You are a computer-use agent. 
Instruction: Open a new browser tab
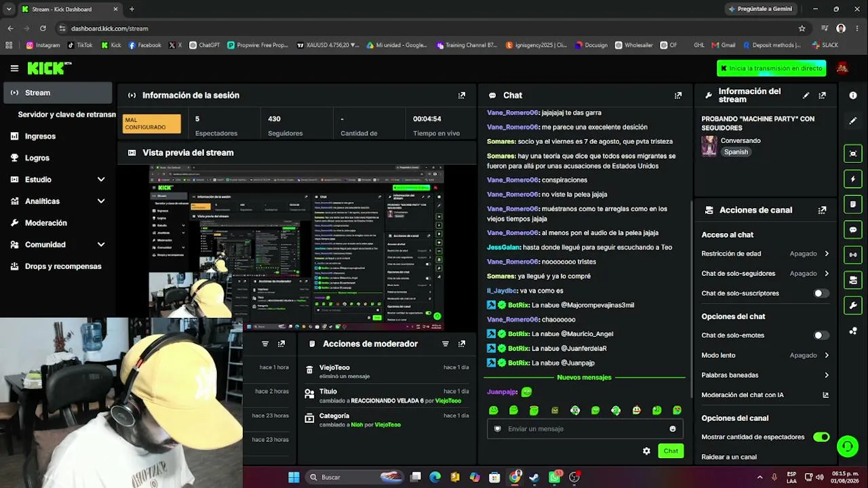pyautogui.click(x=132, y=9)
